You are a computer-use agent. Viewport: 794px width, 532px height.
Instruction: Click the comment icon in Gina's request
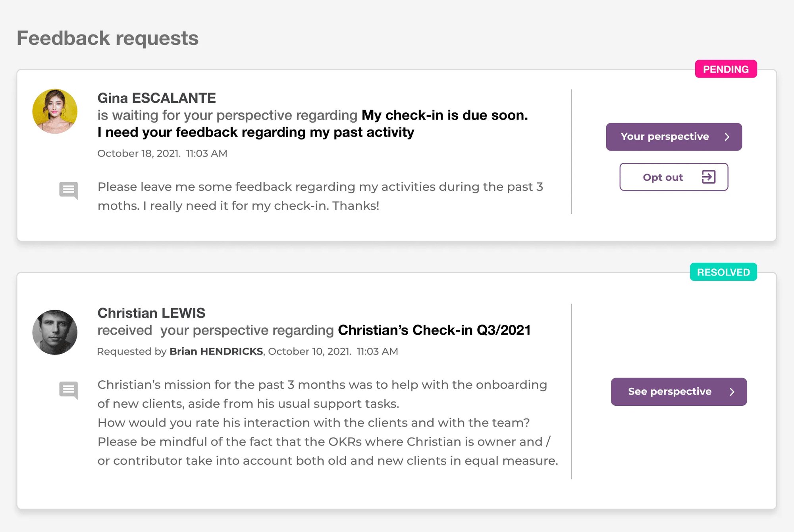click(x=68, y=191)
